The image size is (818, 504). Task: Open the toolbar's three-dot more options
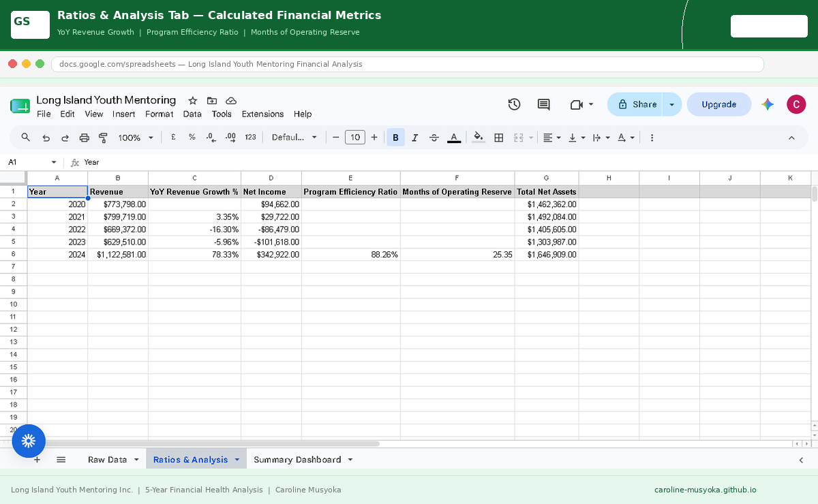[652, 138]
